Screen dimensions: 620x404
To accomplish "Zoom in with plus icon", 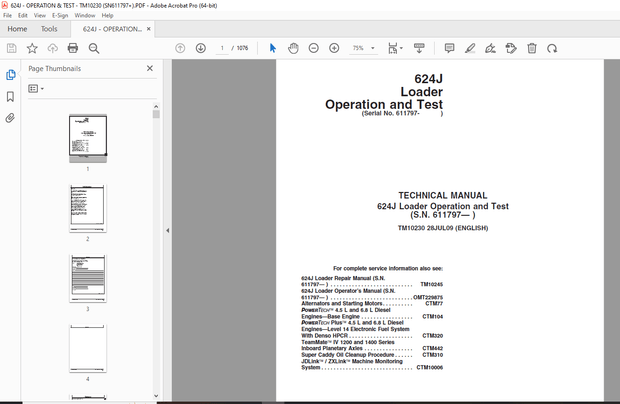I will (334, 48).
